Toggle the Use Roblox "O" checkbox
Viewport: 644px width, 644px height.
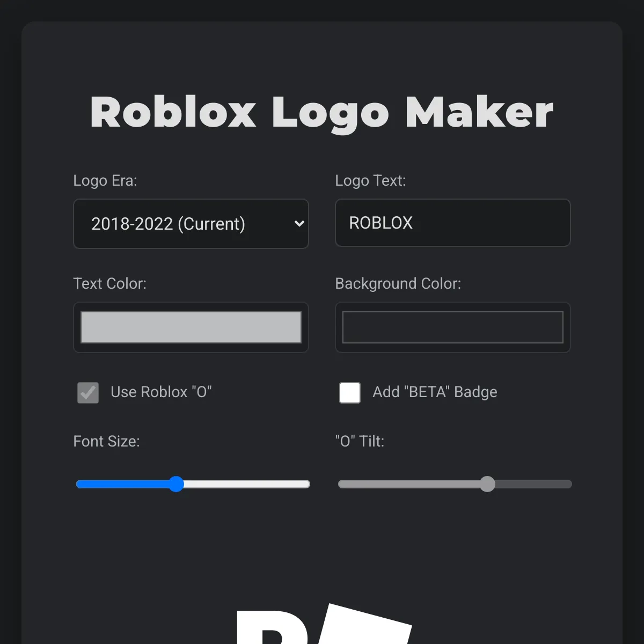coord(88,393)
